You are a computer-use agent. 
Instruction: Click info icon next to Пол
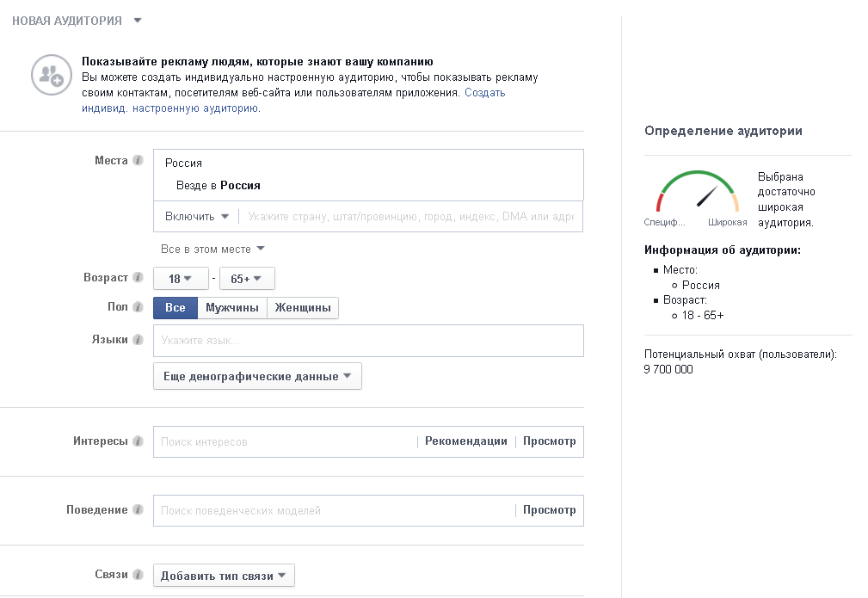(x=138, y=307)
